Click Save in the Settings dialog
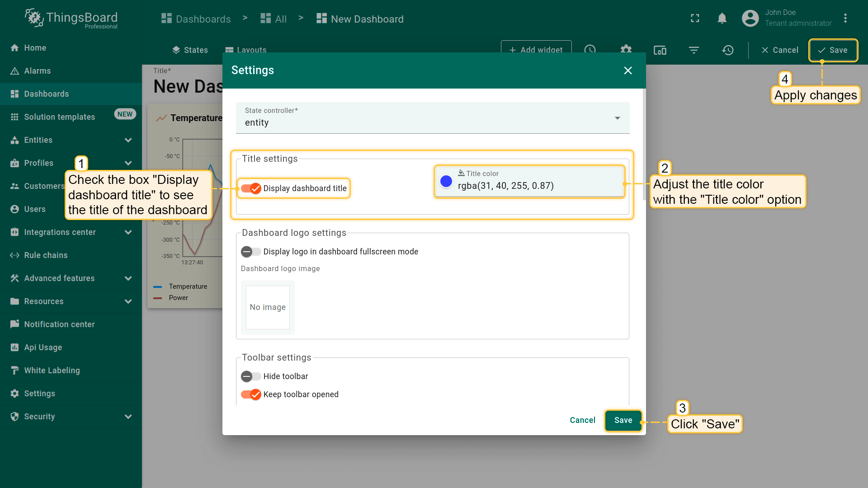The image size is (868, 488). [x=623, y=420]
